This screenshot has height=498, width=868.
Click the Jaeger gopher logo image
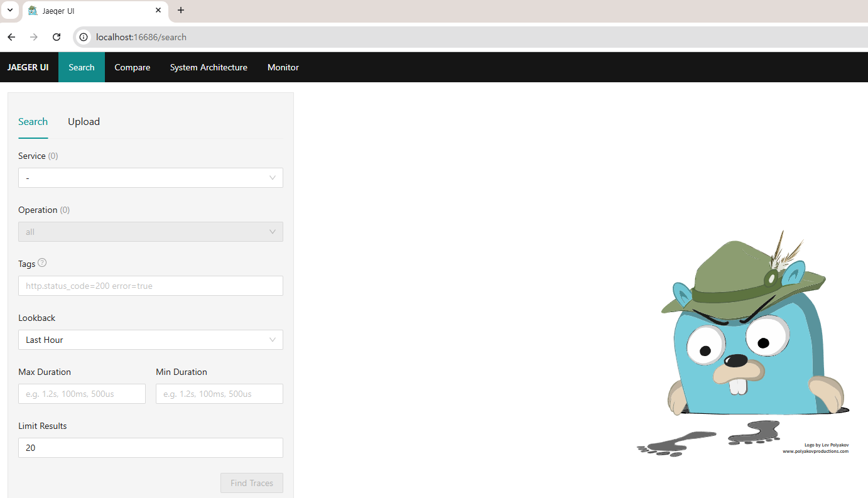pyautogui.click(x=743, y=344)
